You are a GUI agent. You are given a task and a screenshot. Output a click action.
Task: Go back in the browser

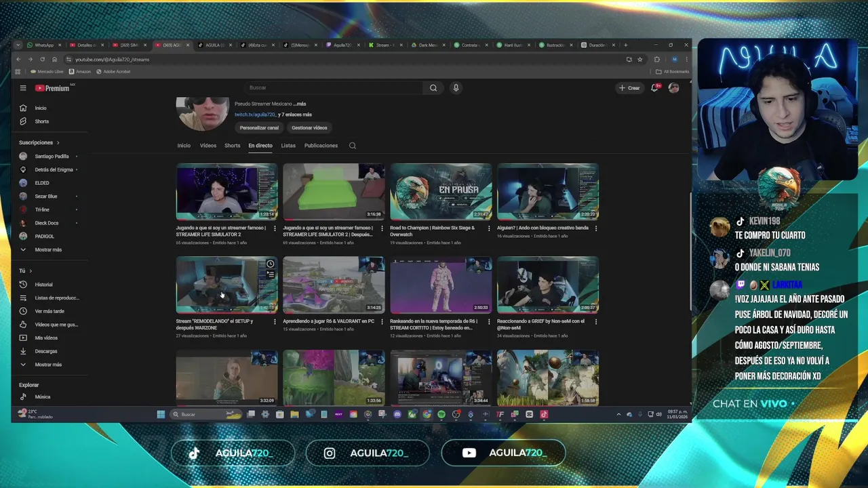point(18,60)
